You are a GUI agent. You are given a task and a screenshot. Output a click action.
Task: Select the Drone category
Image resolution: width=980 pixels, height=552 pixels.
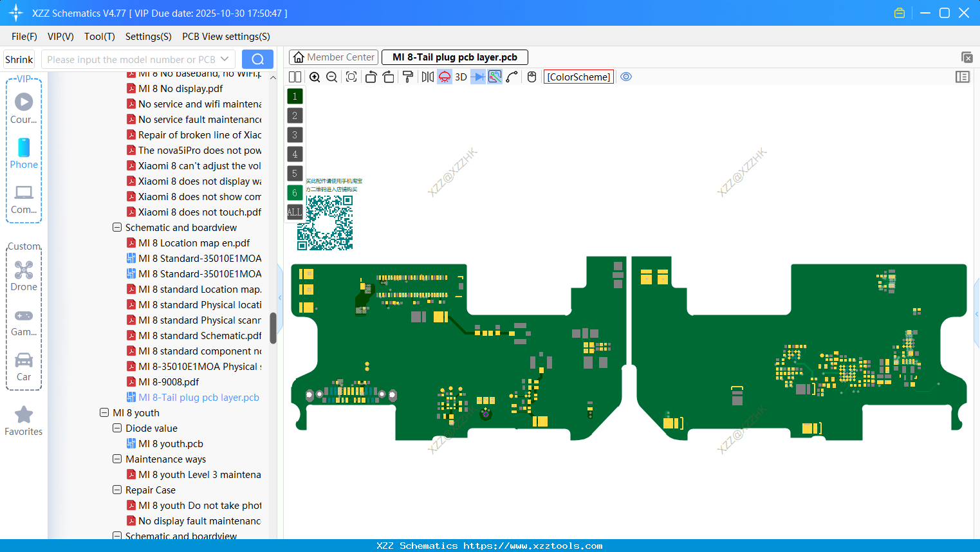click(24, 276)
